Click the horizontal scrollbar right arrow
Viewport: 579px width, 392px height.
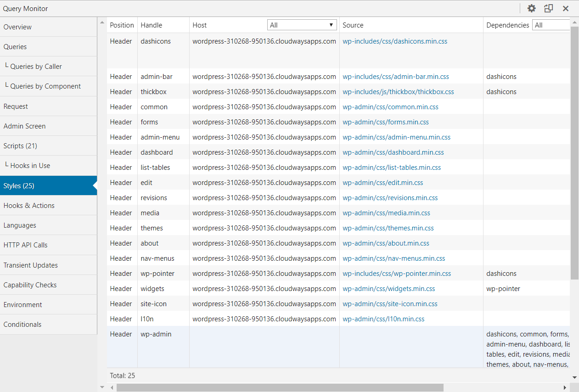click(x=565, y=388)
